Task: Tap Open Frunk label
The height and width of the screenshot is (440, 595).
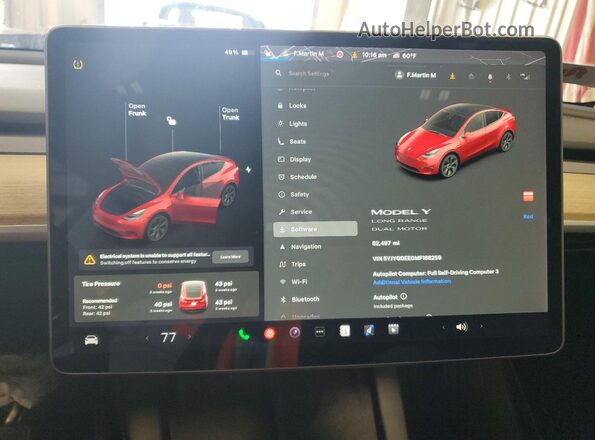Action: (x=137, y=110)
